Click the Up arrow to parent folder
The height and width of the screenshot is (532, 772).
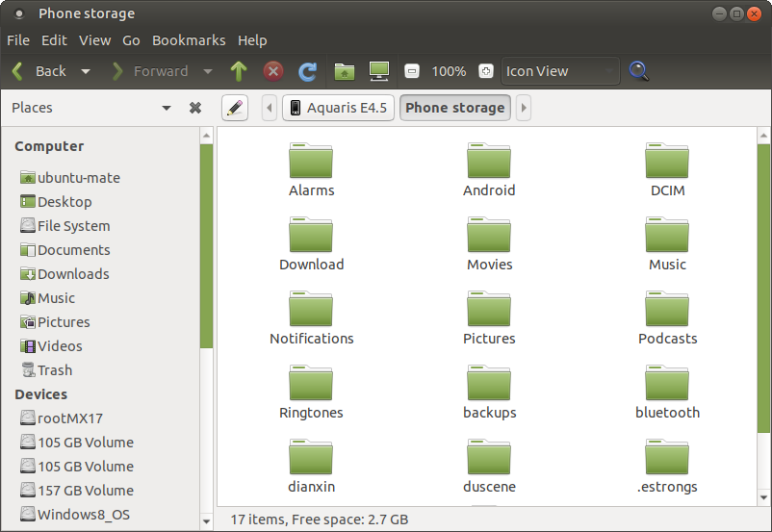[x=239, y=71]
